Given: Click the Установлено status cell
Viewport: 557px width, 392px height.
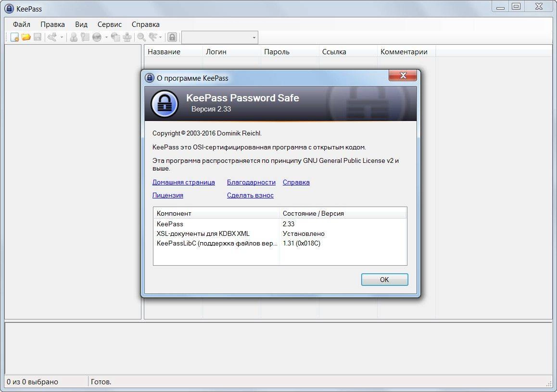Looking at the screenshot, I should click(x=304, y=233).
